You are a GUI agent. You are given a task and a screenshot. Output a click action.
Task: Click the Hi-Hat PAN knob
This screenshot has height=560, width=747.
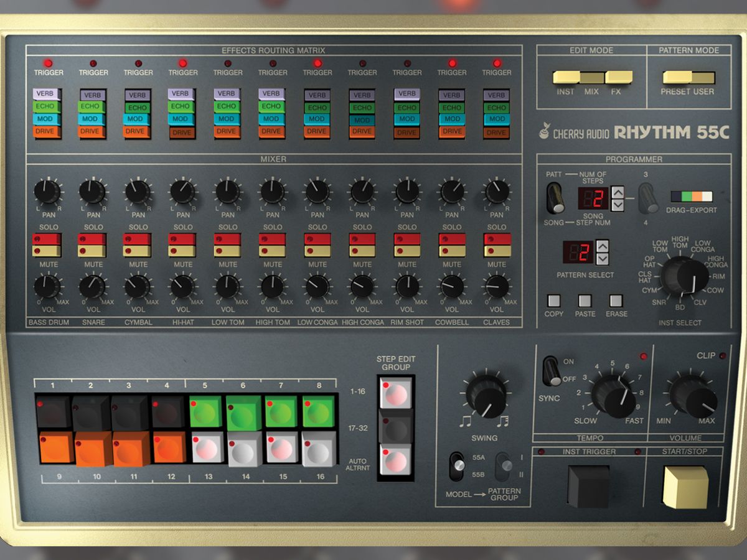coord(182,192)
